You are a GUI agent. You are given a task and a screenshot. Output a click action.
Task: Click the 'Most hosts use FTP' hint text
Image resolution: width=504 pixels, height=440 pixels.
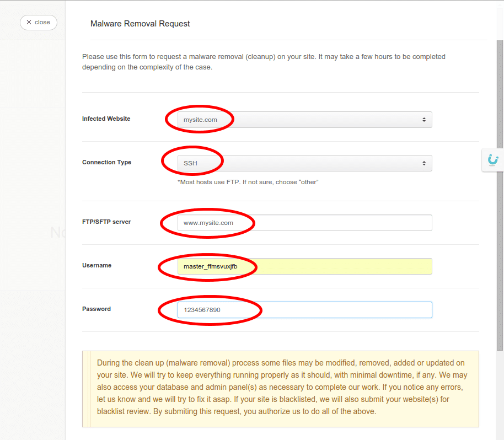pos(248,182)
